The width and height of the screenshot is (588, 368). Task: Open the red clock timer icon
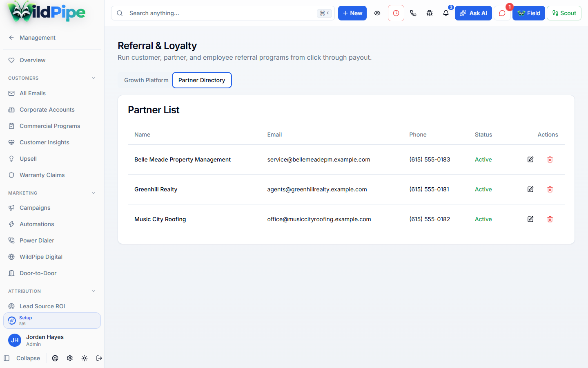tap(396, 13)
